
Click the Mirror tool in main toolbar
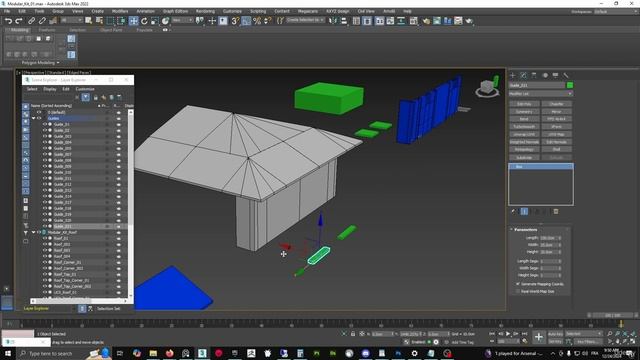click(x=333, y=21)
